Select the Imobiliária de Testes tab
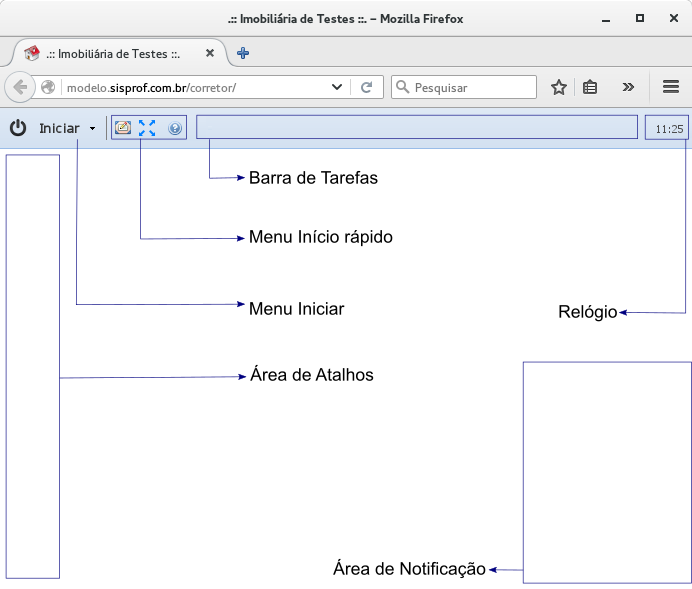Screen dimensions: 692x589 click(x=110, y=53)
